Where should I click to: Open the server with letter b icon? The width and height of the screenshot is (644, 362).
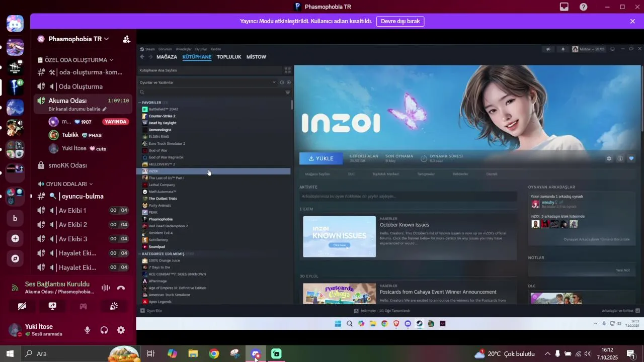click(15, 218)
